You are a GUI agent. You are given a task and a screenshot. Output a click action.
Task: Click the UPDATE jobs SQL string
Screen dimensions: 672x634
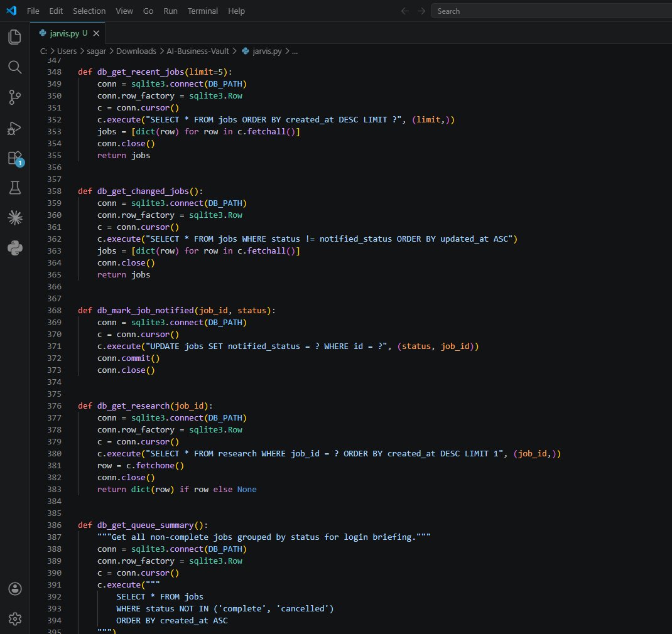point(266,346)
